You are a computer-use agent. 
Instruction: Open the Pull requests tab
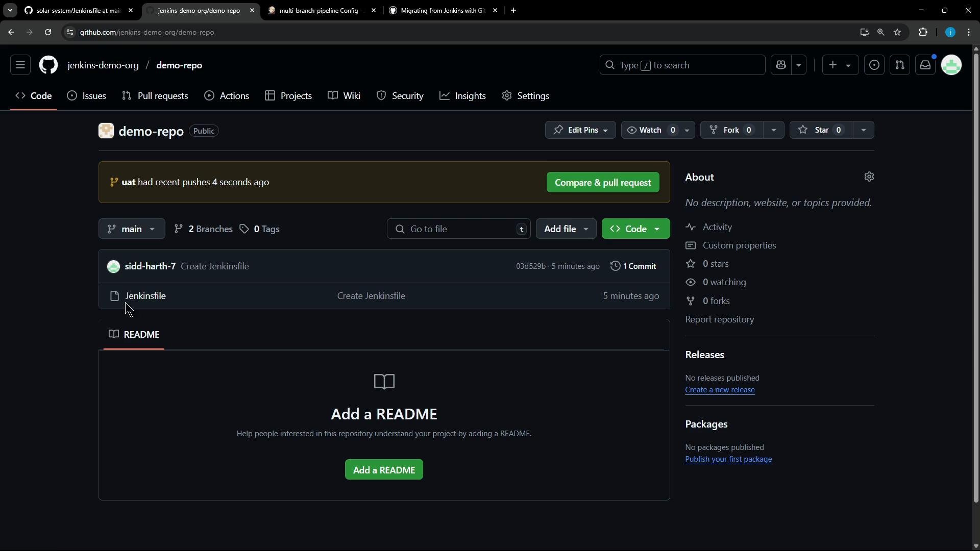click(x=155, y=96)
